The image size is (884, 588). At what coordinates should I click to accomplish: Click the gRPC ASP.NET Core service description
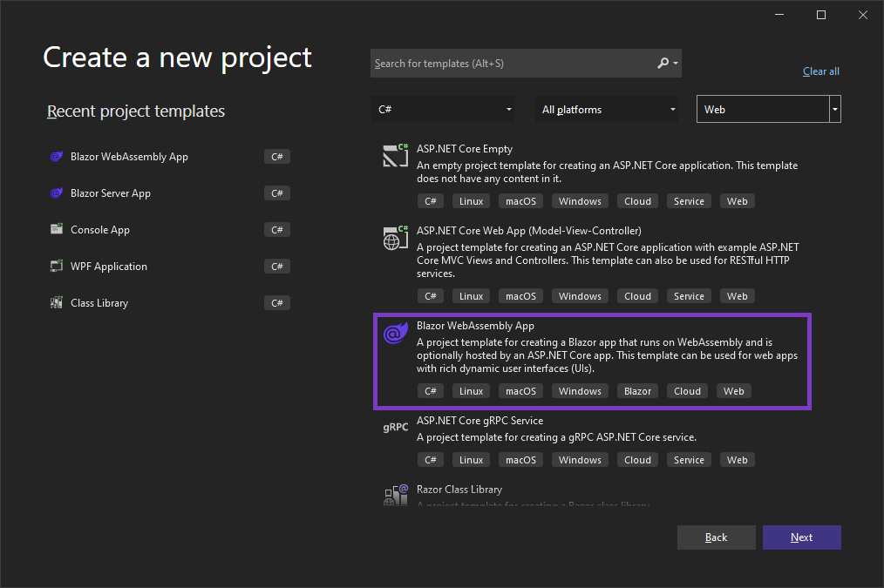coord(556,437)
